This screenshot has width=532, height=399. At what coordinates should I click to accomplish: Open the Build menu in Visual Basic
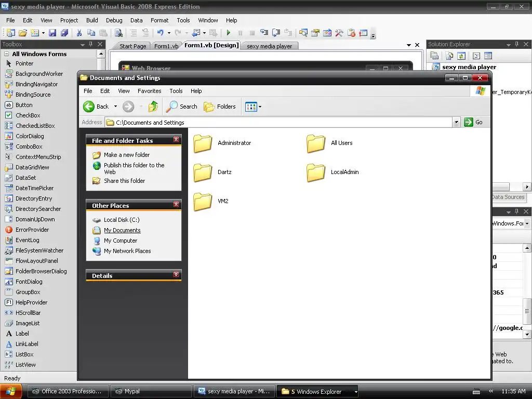tap(92, 20)
